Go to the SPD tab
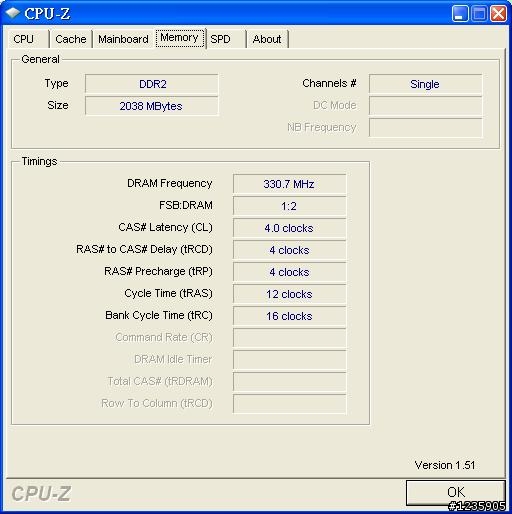This screenshot has height=514, width=512. coord(226,39)
